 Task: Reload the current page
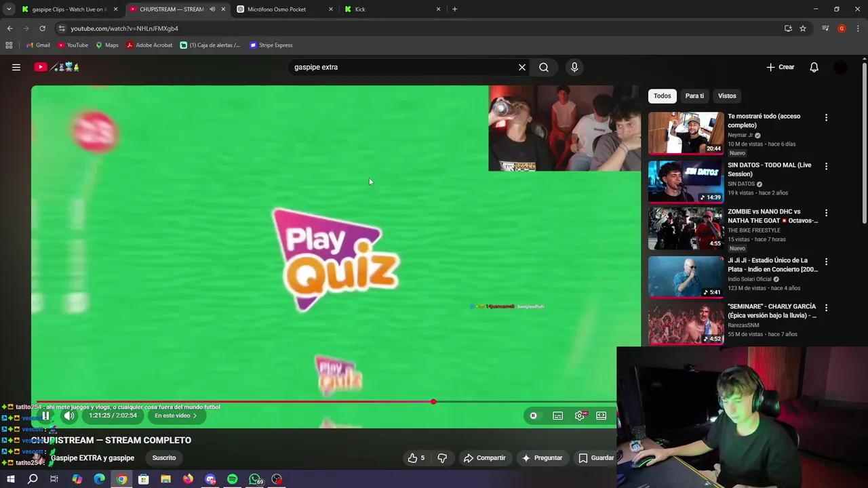(42, 28)
